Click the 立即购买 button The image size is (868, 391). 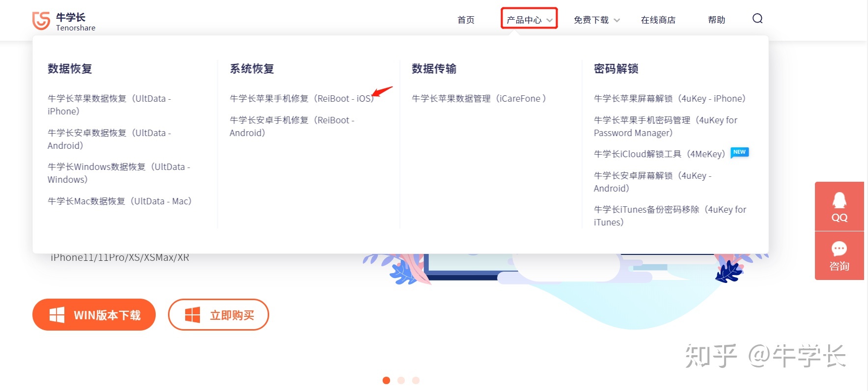click(x=219, y=315)
